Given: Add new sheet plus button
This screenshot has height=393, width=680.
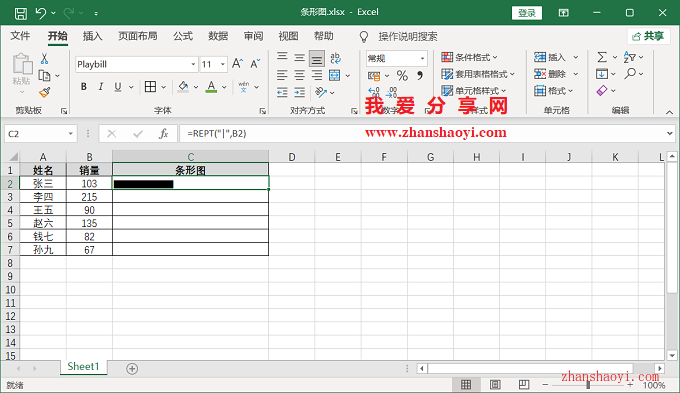Looking at the screenshot, I should pos(132,369).
